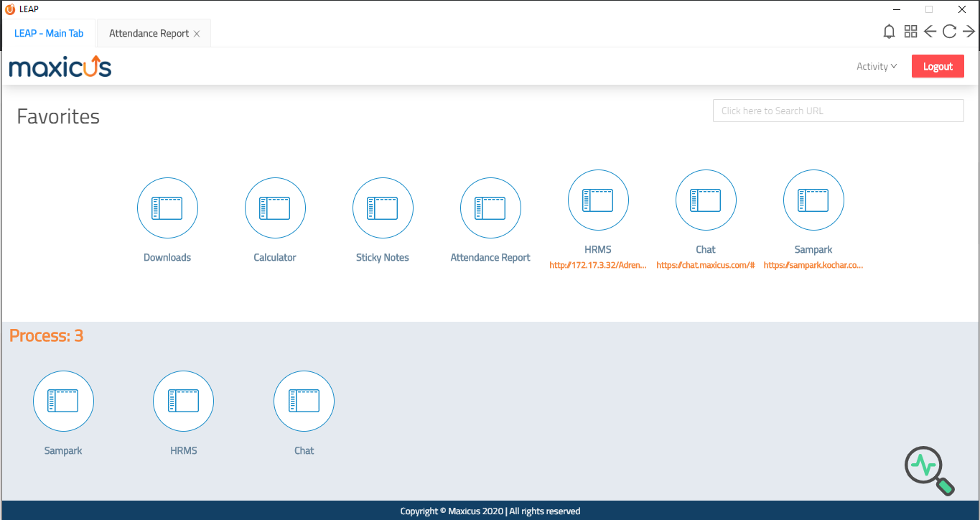Click the Process: 3 heading
The width and height of the screenshot is (980, 520).
click(47, 335)
